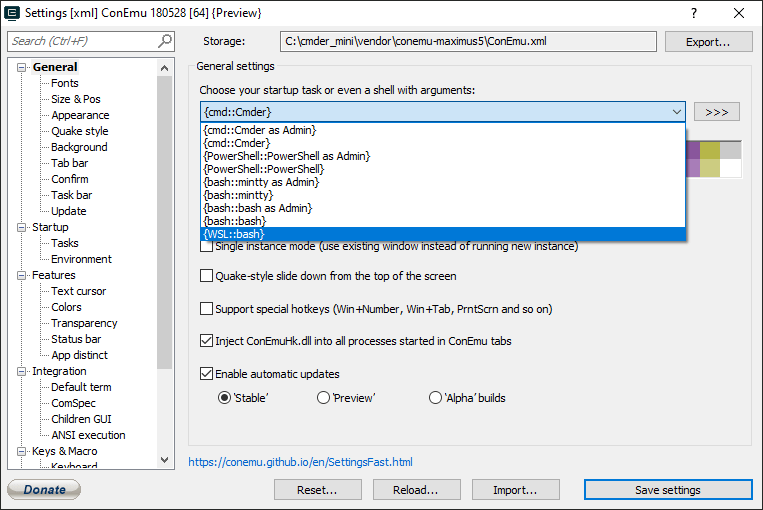Viewport: 763px width, 510px height.
Task: Open the Text cursor settings page
Action: [78, 291]
